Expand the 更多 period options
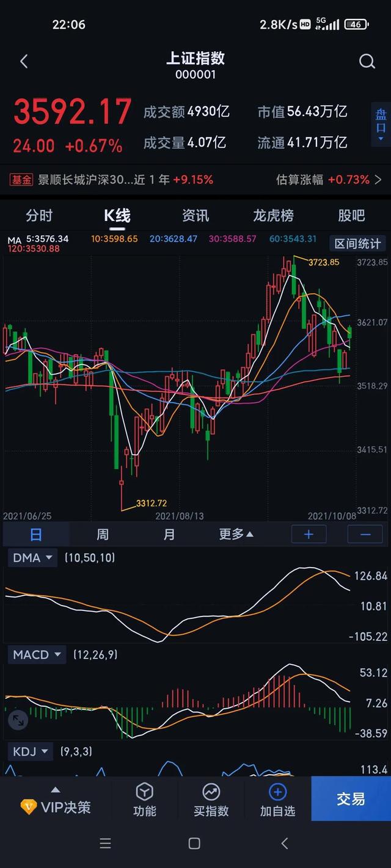 236,535
